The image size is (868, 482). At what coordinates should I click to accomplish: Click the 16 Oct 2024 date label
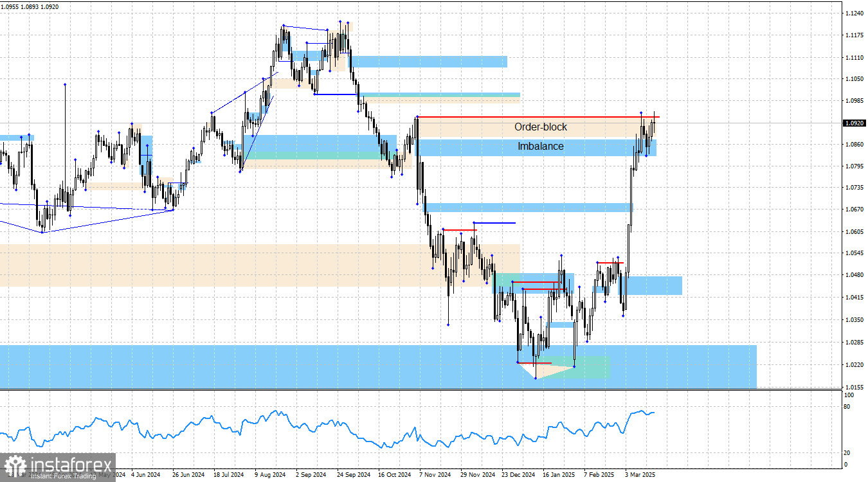coord(394,476)
